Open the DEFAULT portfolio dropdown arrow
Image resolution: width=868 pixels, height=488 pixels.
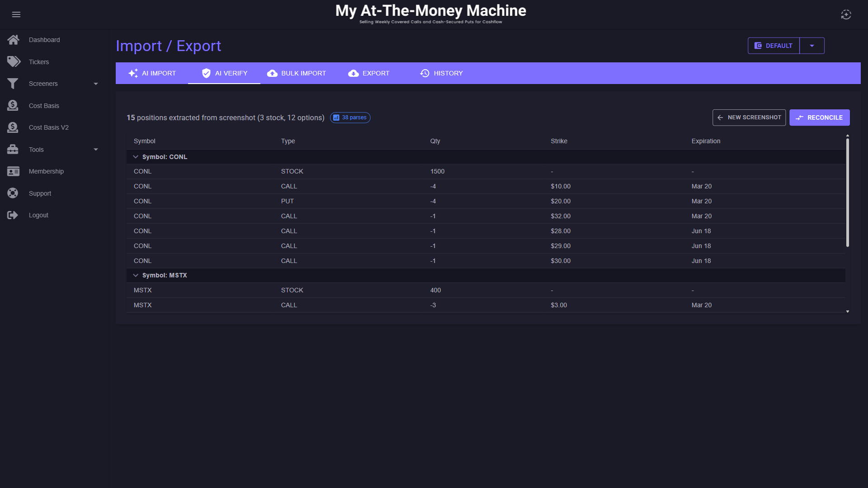coord(811,46)
